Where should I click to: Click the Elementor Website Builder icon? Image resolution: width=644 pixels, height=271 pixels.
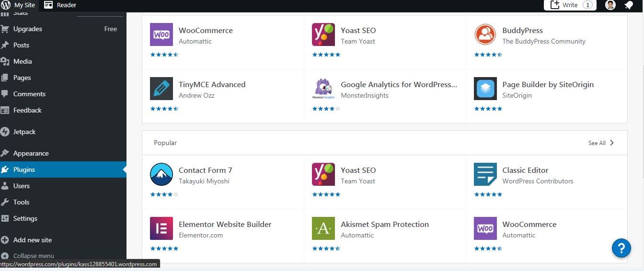[x=161, y=228]
